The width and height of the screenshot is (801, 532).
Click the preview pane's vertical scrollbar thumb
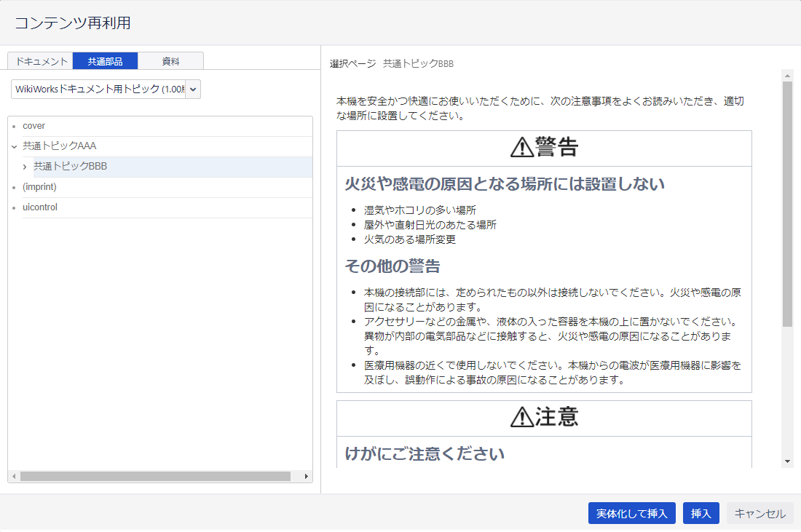(x=787, y=204)
